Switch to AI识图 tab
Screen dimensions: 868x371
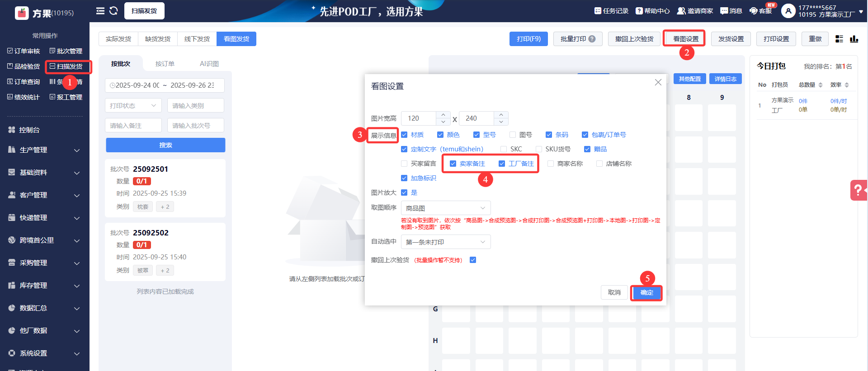[209, 64]
